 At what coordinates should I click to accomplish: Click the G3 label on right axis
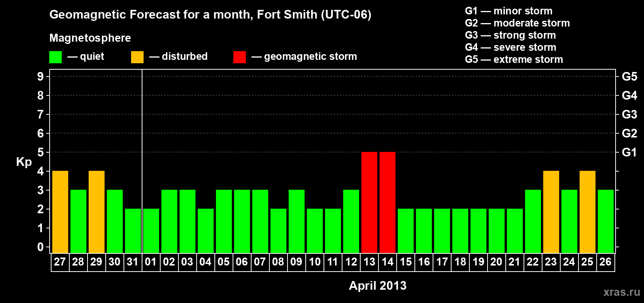630,114
